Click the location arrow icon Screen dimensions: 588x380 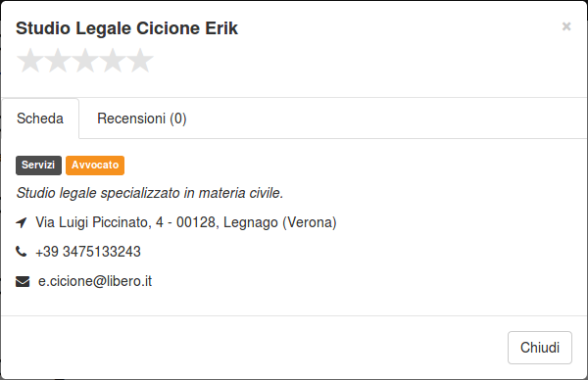(x=22, y=222)
